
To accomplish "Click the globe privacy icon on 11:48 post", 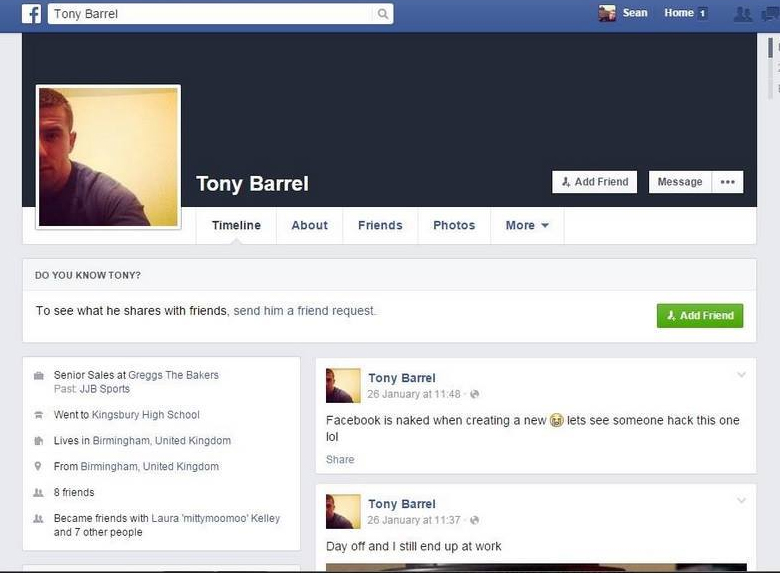I will point(475,394).
